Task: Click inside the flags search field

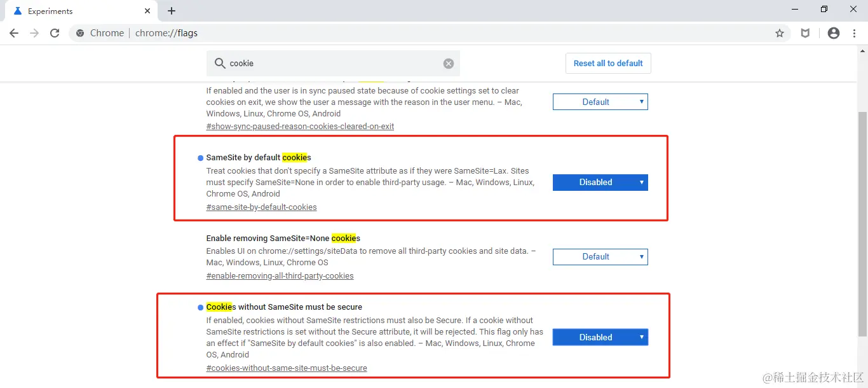Action: click(x=330, y=64)
